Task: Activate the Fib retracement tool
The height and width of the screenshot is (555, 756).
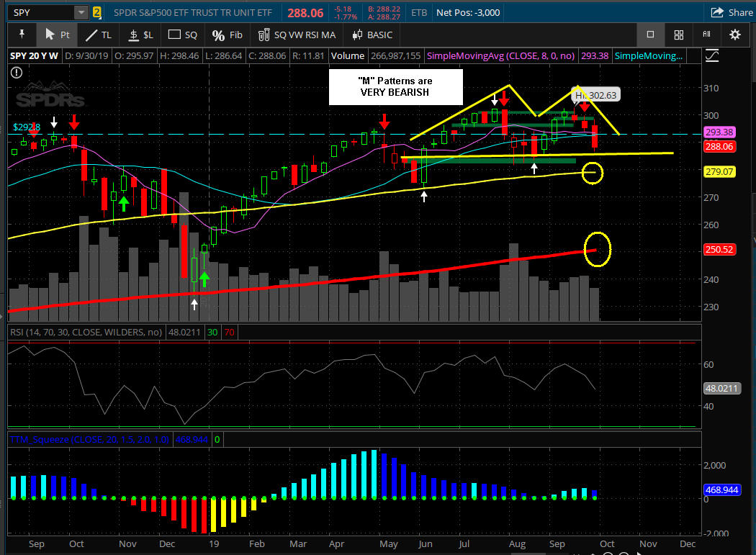Action: pos(227,35)
